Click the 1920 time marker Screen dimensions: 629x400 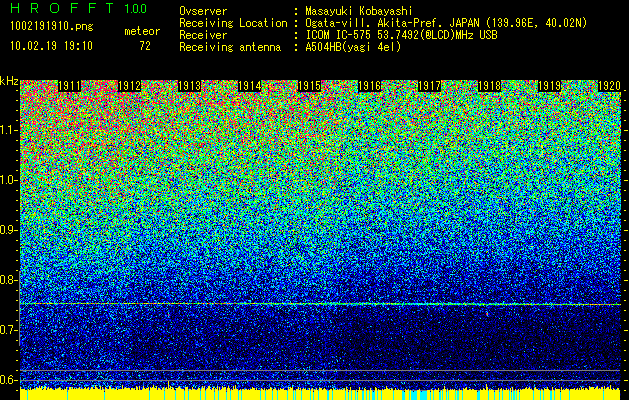(609, 86)
